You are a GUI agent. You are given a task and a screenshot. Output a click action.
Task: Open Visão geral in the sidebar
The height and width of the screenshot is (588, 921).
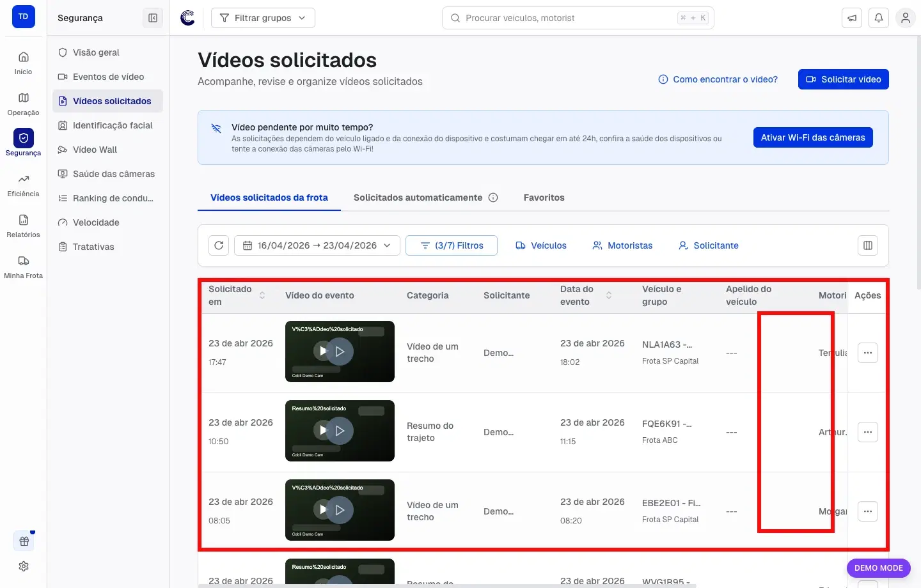tap(107, 52)
